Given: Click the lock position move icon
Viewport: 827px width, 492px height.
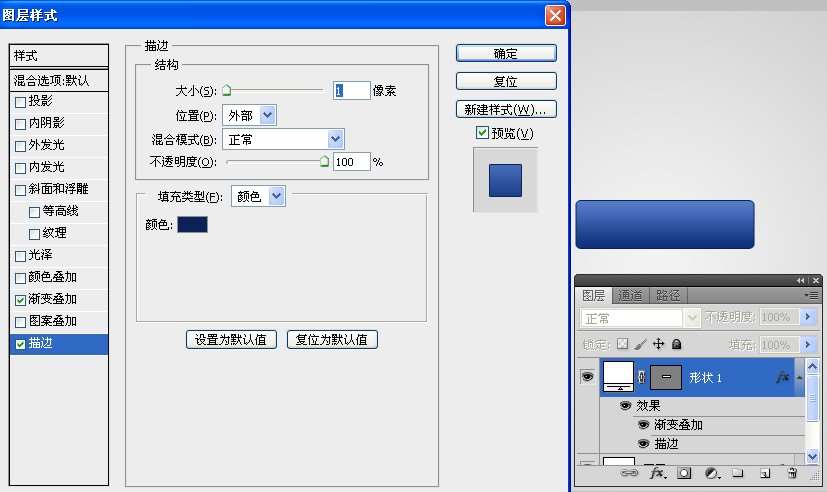Looking at the screenshot, I should [x=658, y=344].
